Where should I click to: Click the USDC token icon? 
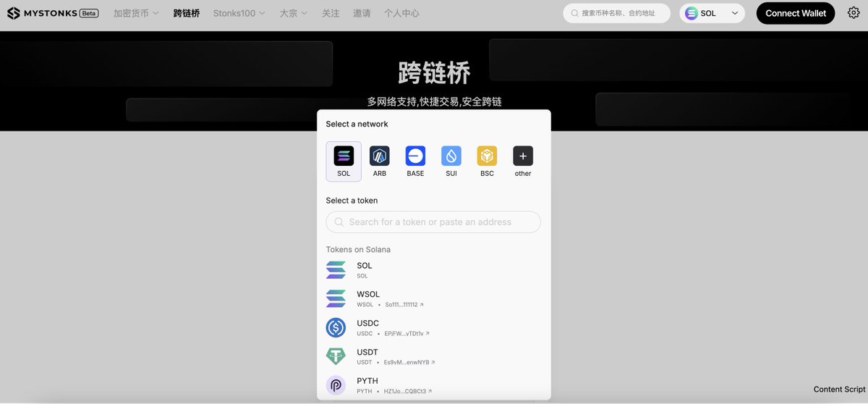click(x=336, y=328)
